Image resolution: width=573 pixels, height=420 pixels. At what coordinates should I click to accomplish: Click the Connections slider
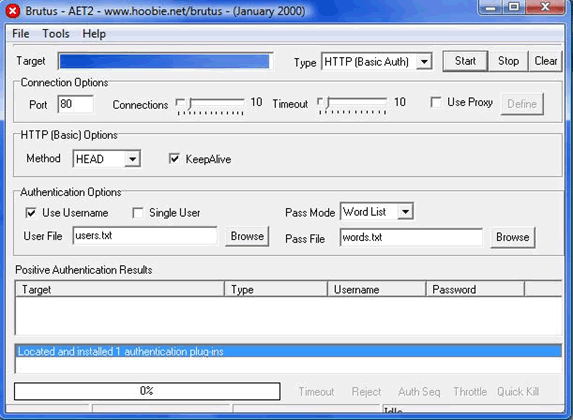[210, 106]
